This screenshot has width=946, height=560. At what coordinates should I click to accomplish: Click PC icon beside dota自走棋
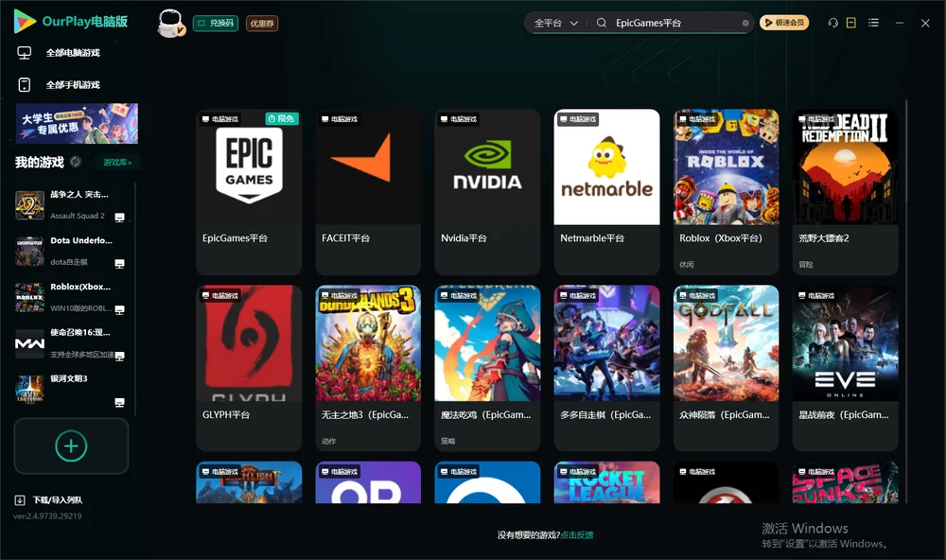click(x=119, y=264)
